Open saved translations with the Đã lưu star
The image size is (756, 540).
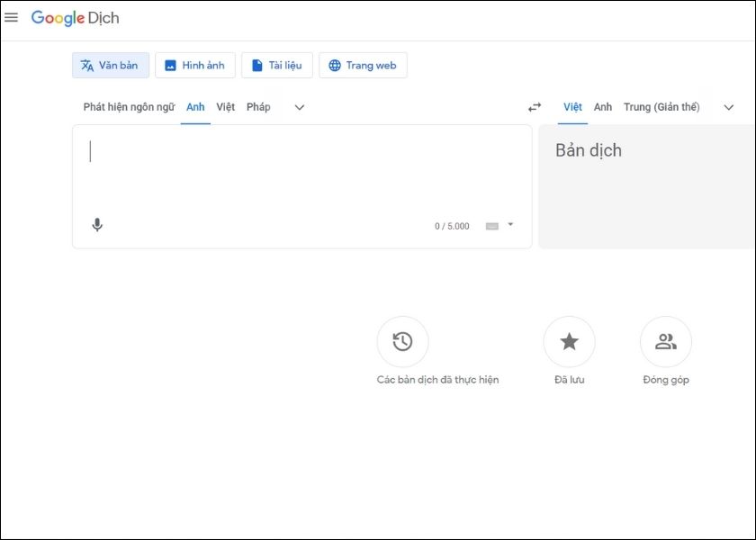coord(570,341)
